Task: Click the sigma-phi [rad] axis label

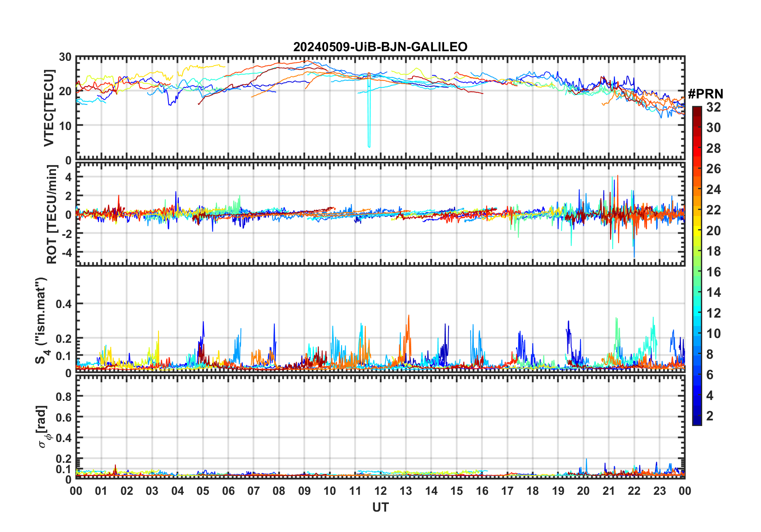Action: (44, 426)
